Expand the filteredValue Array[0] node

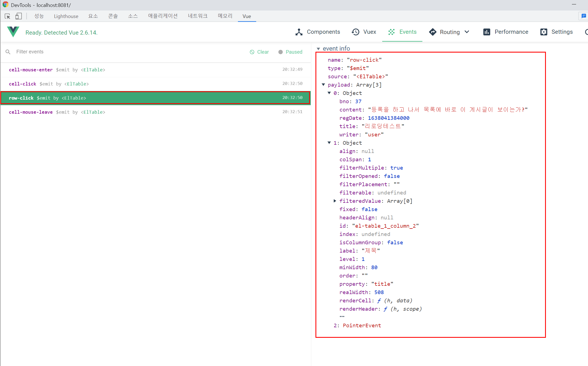(x=335, y=201)
